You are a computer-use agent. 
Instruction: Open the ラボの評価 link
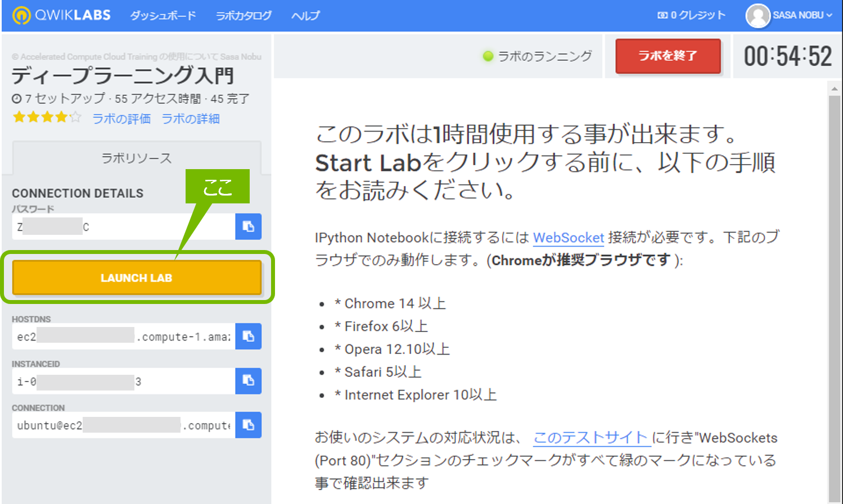(x=121, y=119)
